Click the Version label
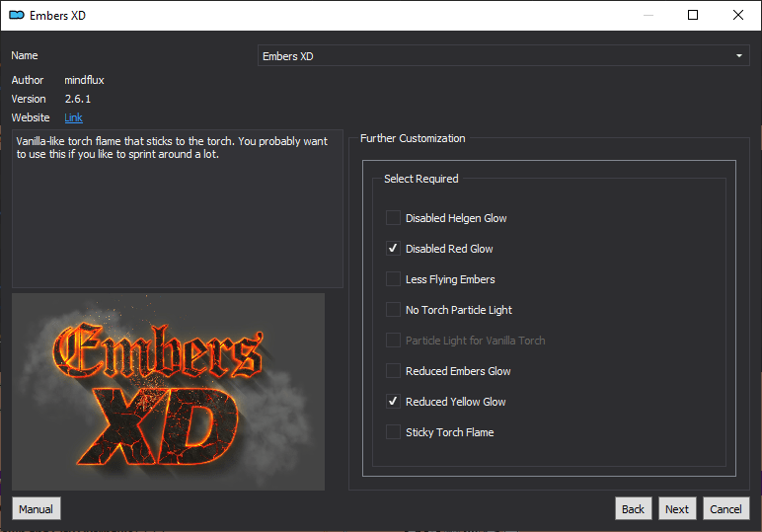 pyautogui.click(x=29, y=99)
